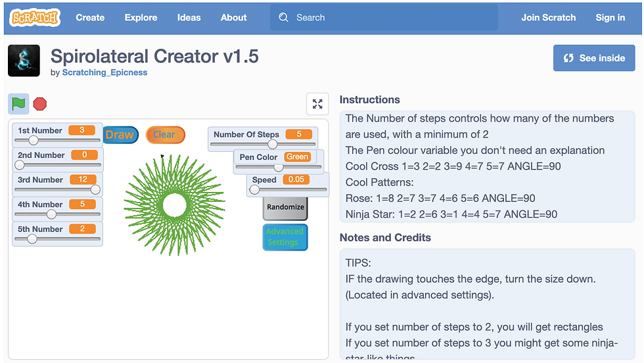Click the Cool Cross instruction line
The height and width of the screenshot is (363, 644).
(453, 166)
